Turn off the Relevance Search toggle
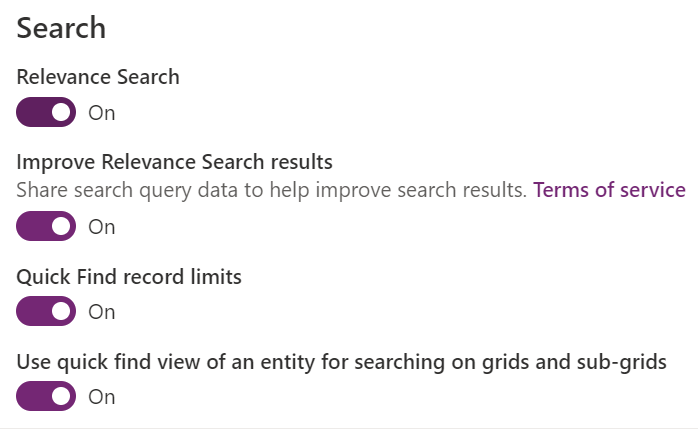This screenshot has height=429, width=698. click(46, 112)
